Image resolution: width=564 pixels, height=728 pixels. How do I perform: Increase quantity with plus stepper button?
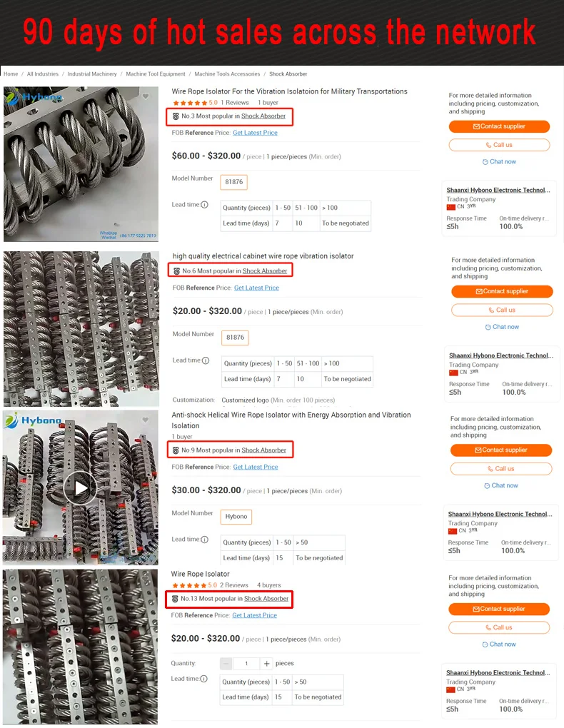click(x=267, y=664)
